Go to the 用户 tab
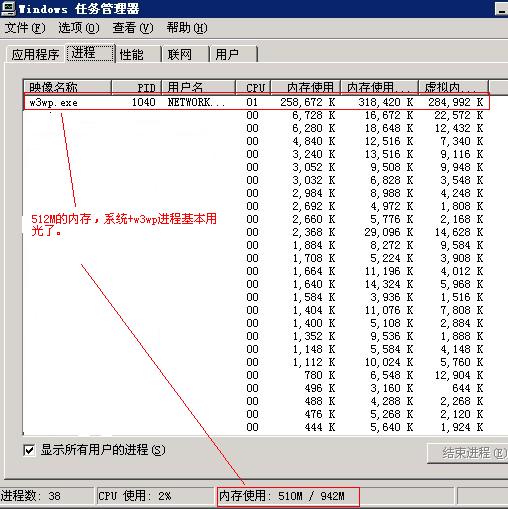 (234, 54)
